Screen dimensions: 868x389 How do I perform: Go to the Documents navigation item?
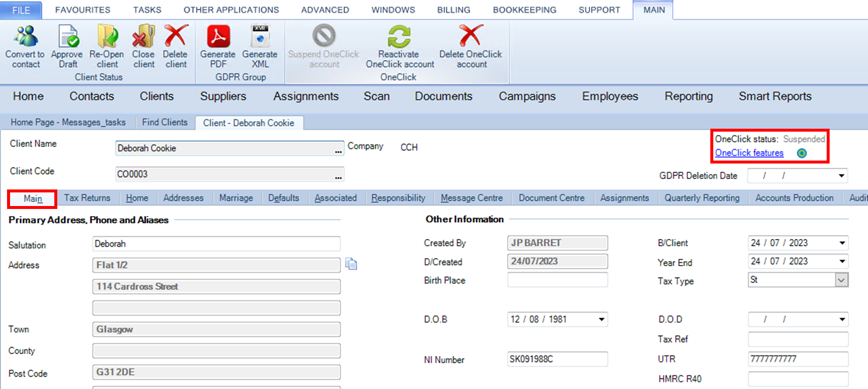(443, 96)
